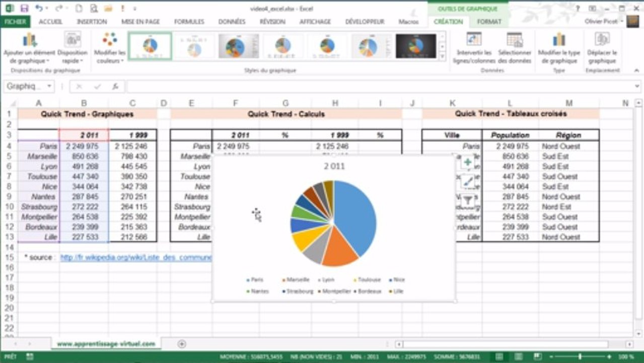Screen dimensions: 644x363
Task: Click the Open folder icon in quick access toolbar
Action: pyautogui.click(x=108, y=9)
